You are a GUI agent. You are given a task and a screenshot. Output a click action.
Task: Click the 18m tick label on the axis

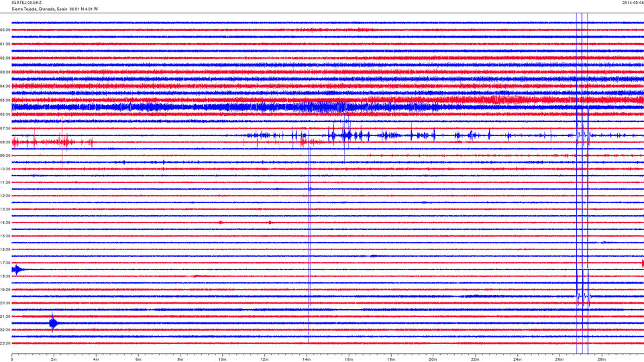pyautogui.click(x=390, y=359)
